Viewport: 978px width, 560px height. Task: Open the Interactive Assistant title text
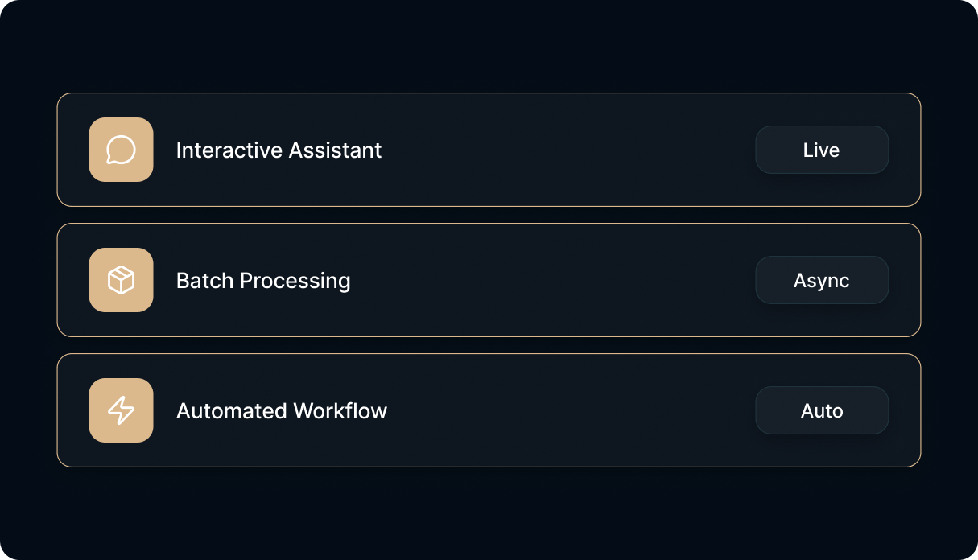279,150
